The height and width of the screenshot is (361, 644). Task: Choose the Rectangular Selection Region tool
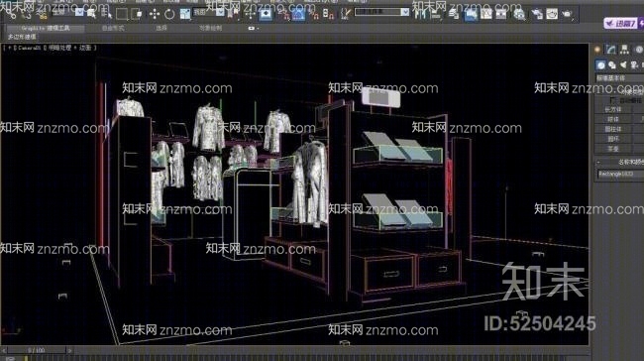tap(122, 15)
